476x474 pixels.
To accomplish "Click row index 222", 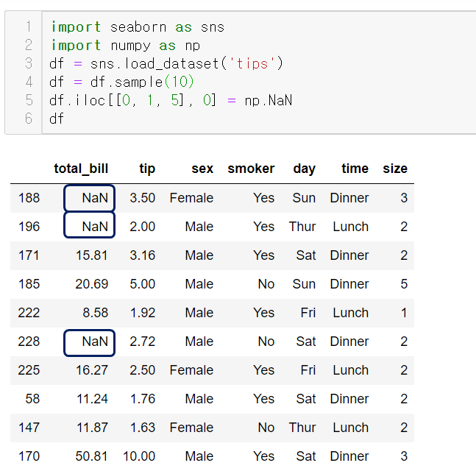I will point(29,313).
